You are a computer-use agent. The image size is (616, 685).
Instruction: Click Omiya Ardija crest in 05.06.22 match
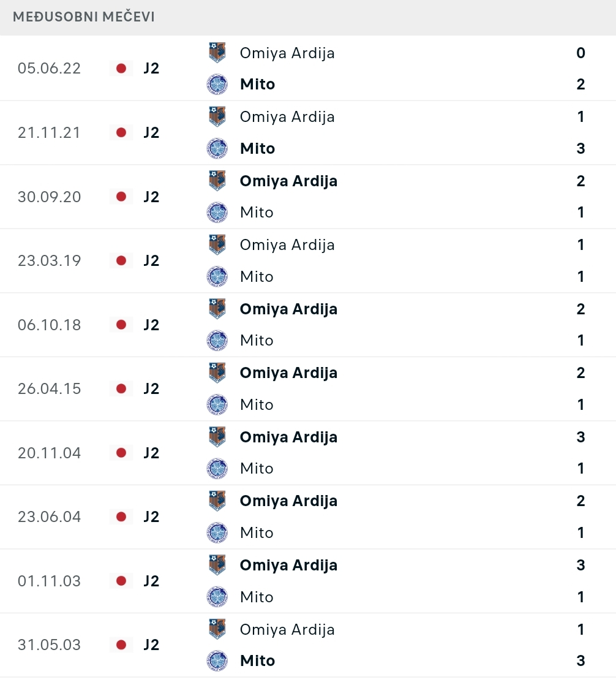click(x=217, y=53)
